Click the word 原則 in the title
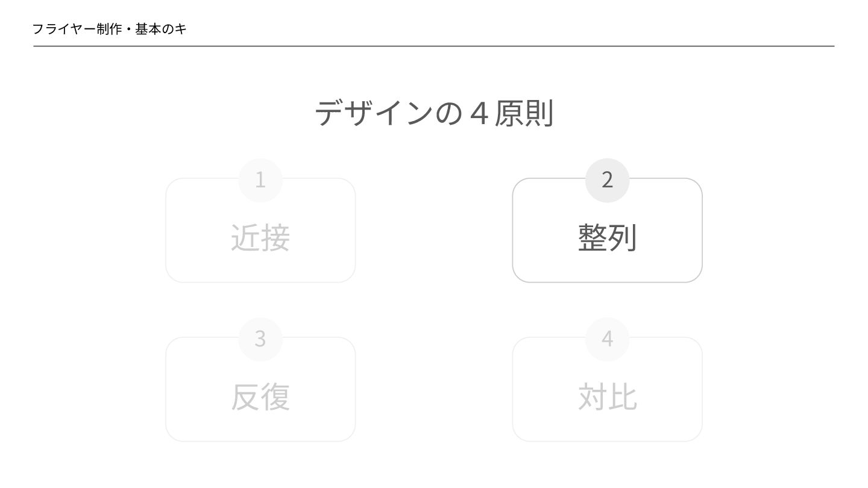This screenshot has width=868, height=488. point(524,113)
